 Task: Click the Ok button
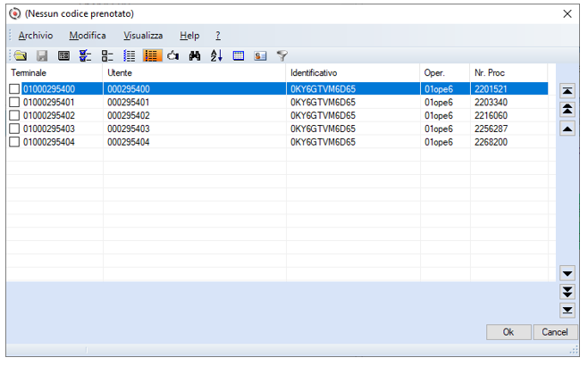click(508, 332)
